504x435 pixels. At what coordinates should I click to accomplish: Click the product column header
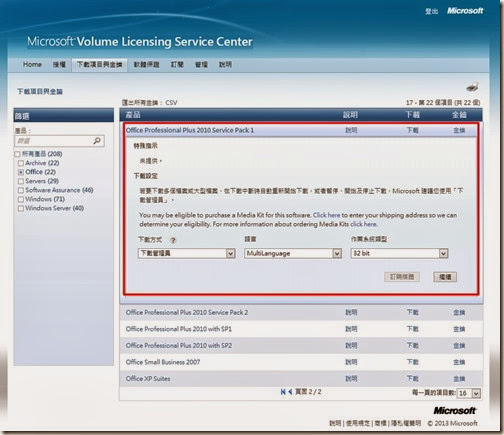pyautogui.click(x=133, y=115)
